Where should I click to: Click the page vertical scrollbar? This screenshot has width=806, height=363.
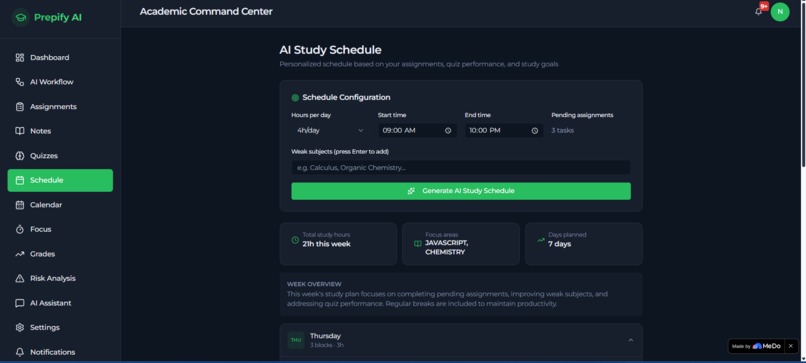point(802,85)
